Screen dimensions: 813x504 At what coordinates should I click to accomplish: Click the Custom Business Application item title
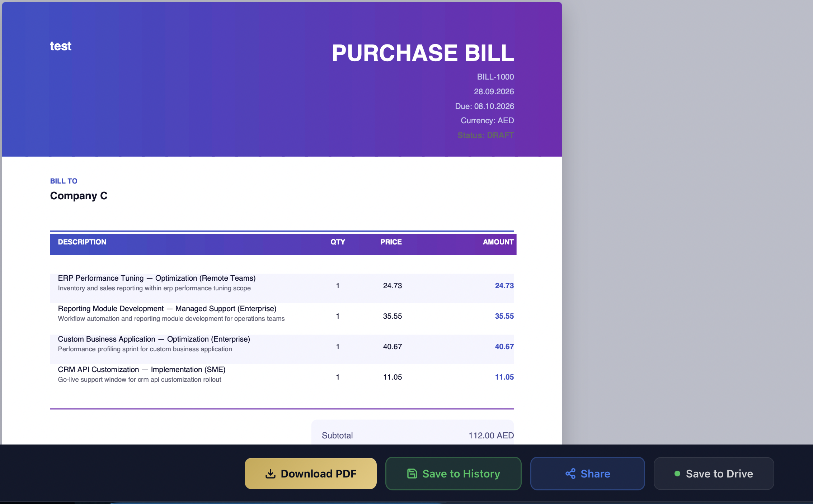pyautogui.click(x=154, y=339)
